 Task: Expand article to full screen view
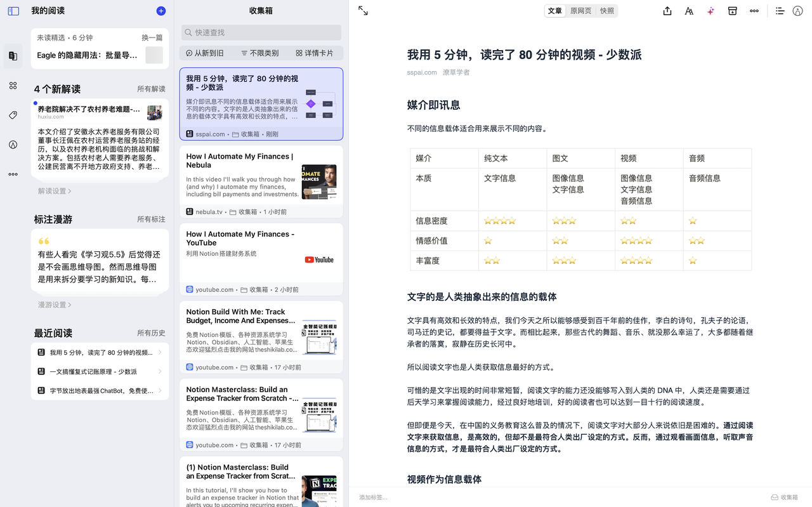point(363,11)
